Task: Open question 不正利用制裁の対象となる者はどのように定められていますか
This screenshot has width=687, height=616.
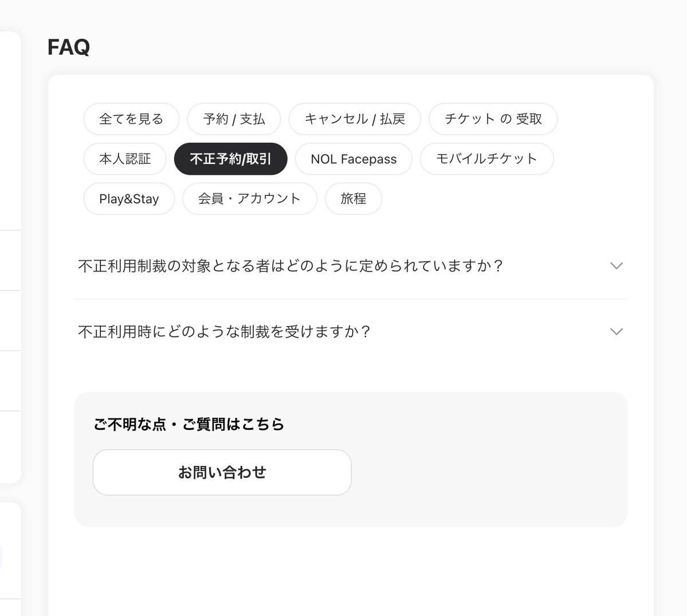Action: pos(290,266)
